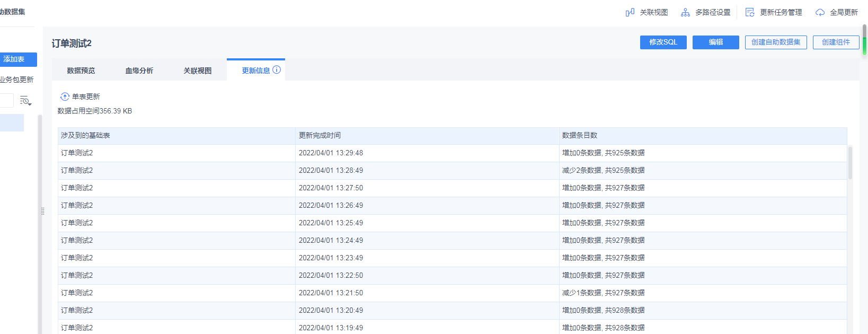Click the 单表更新 upload icon
The image size is (868, 334).
[x=65, y=96]
